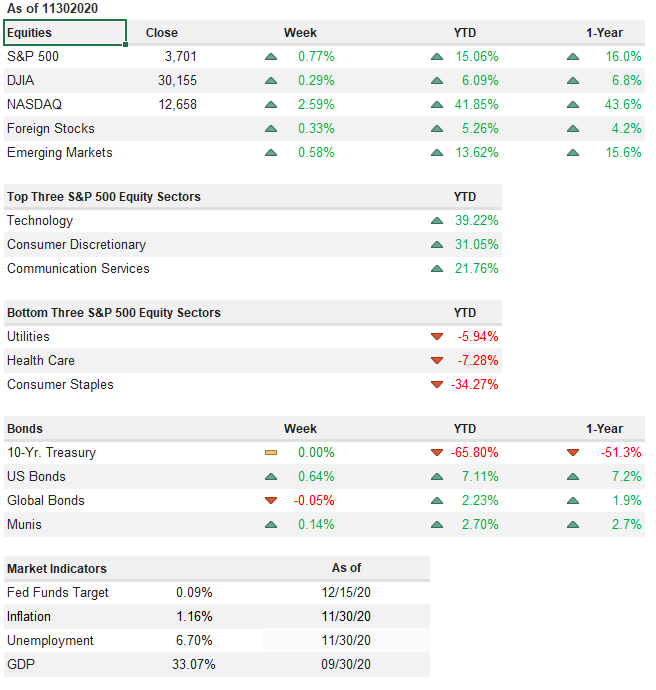Click the green up arrow for S&P 500 Week

(x=271, y=57)
